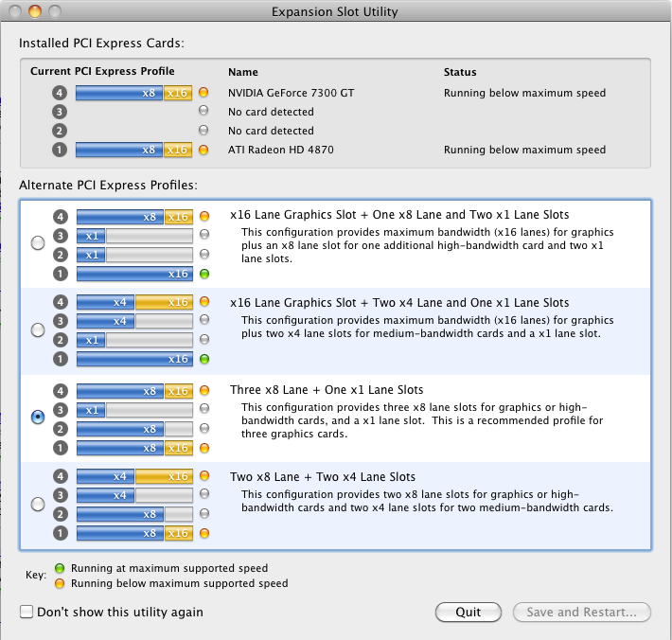The image size is (672, 640).
Task: Click the empty slot 3 status indicator in the current profile
Action: pos(203,111)
